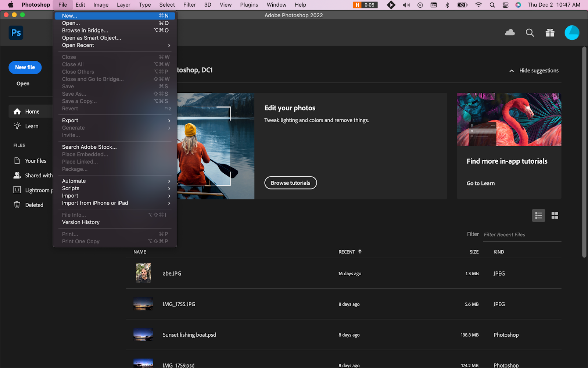
Task: Collapse suggestions with Hide suggestions chevron
Action: click(x=512, y=71)
